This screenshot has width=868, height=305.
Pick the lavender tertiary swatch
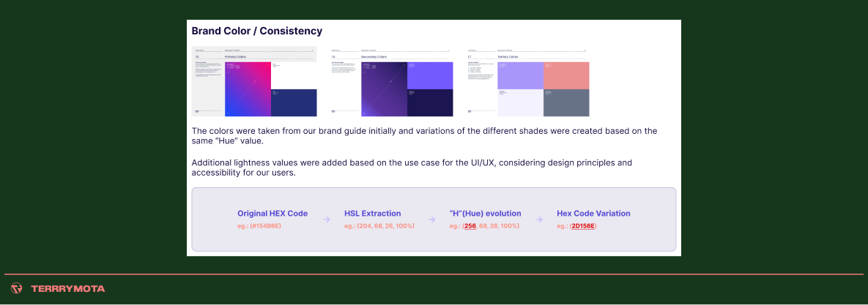pos(520,75)
